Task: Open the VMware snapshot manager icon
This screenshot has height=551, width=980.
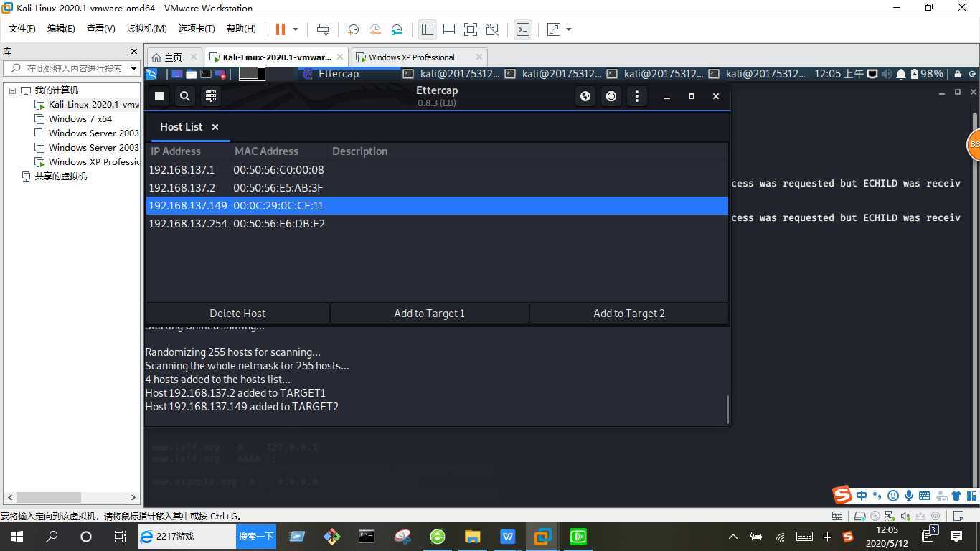Action: click(x=397, y=29)
